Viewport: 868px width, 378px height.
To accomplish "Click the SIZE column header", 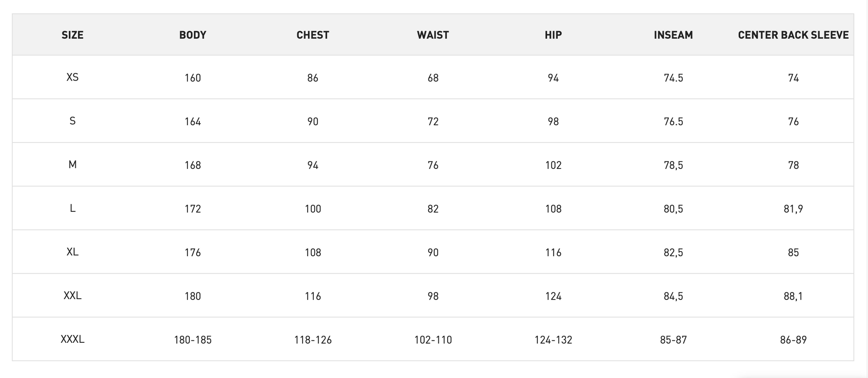I will [72, 35].
